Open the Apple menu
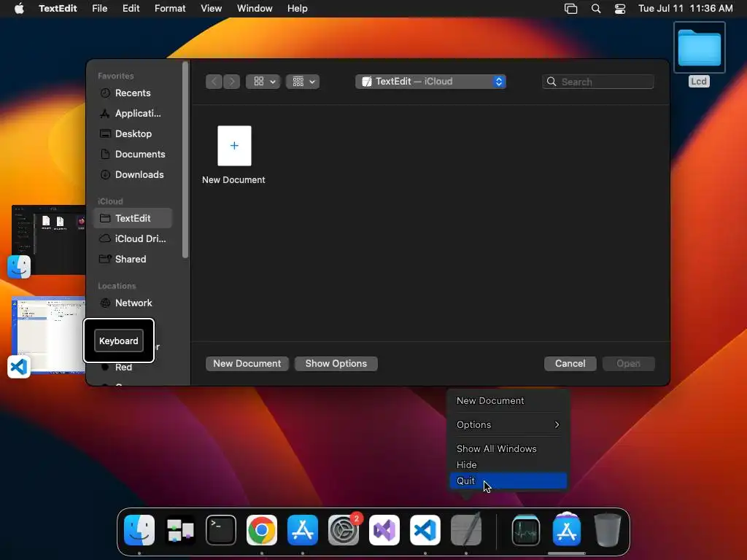 click(x=19, y=9)
